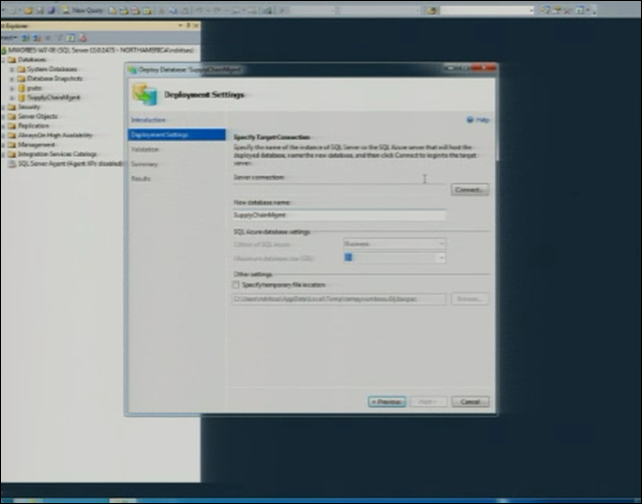Click the Redo arrow icon
642x504 pixels.
click(217, 11)
